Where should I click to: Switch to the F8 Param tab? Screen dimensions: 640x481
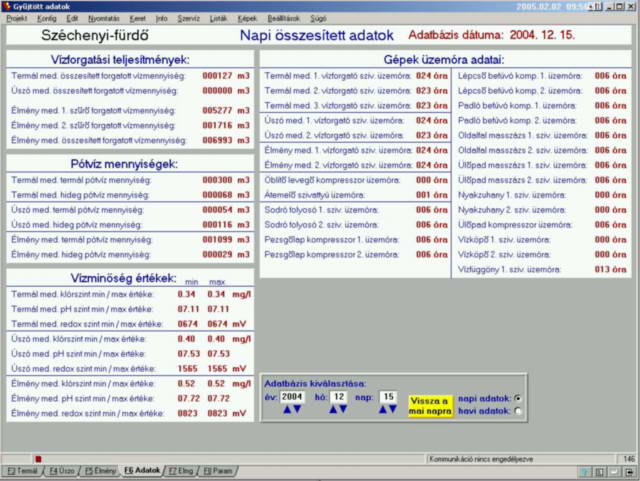(x=218, y=471)
